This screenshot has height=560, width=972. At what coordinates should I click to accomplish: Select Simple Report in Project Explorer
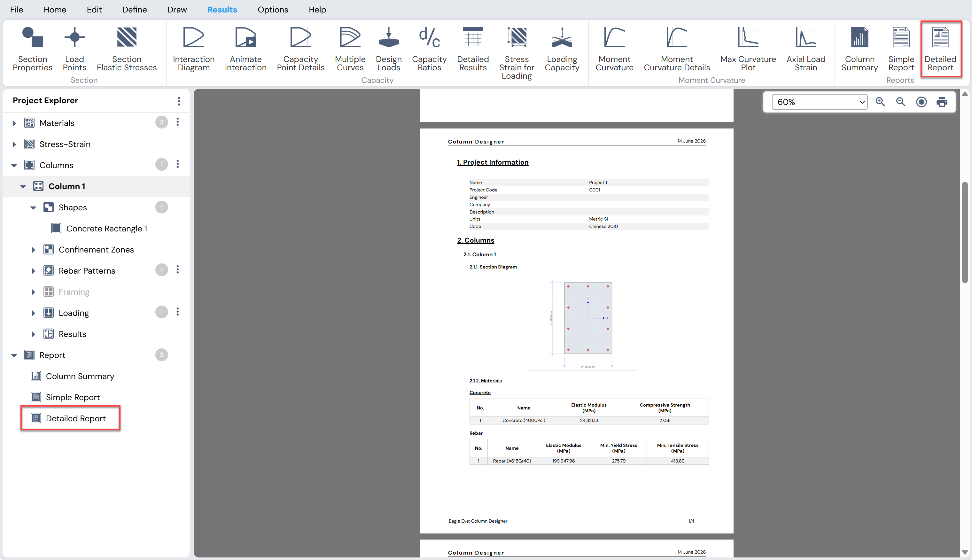(x=65, y=397)
